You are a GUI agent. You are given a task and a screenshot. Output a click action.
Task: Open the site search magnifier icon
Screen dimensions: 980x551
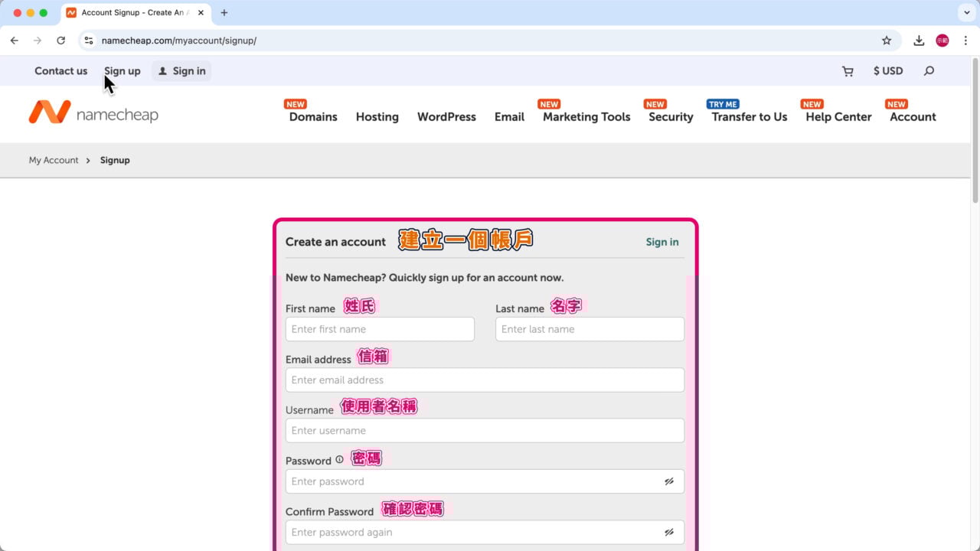[929, 71]
